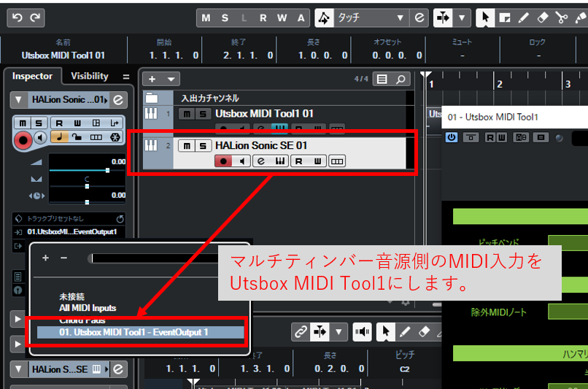Open Edit Instrument button in inspector header
The height and width of the screenshot is (389, 588).
pyautogui.click(x=118, y=100)
